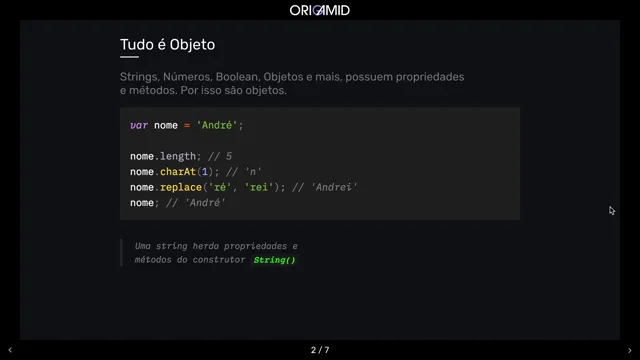The width and height of the screenshot is (640, 360).
Task: Click the last line comment // 'André'
Action: click(x=196, y=203)
